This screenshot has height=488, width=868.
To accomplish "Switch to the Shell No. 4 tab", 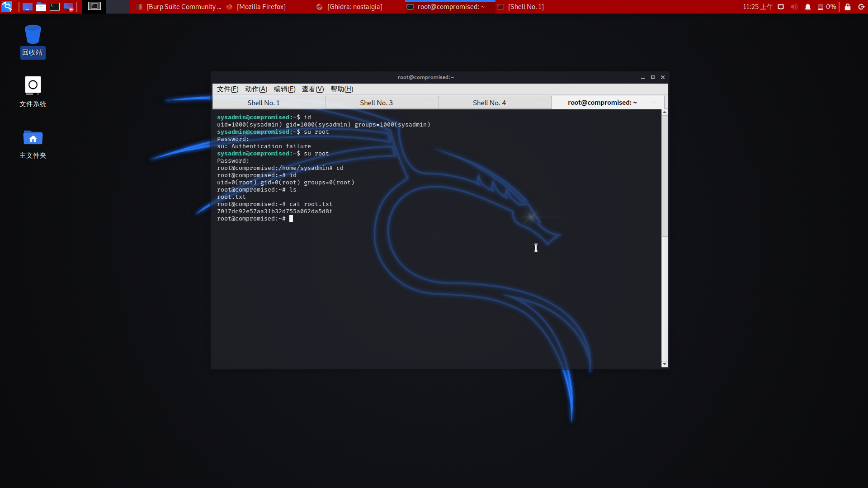I will (x=489, y=103).
